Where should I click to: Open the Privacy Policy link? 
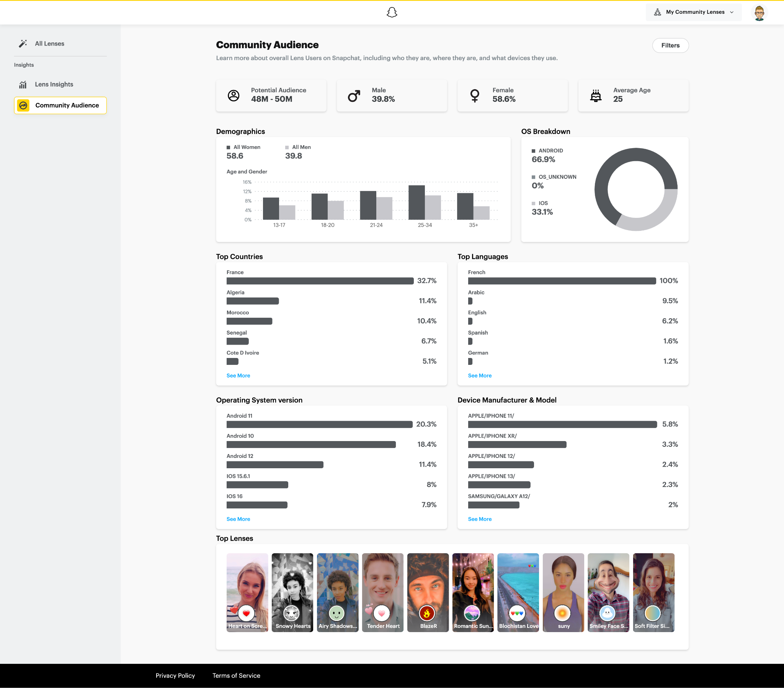[175, 675]
